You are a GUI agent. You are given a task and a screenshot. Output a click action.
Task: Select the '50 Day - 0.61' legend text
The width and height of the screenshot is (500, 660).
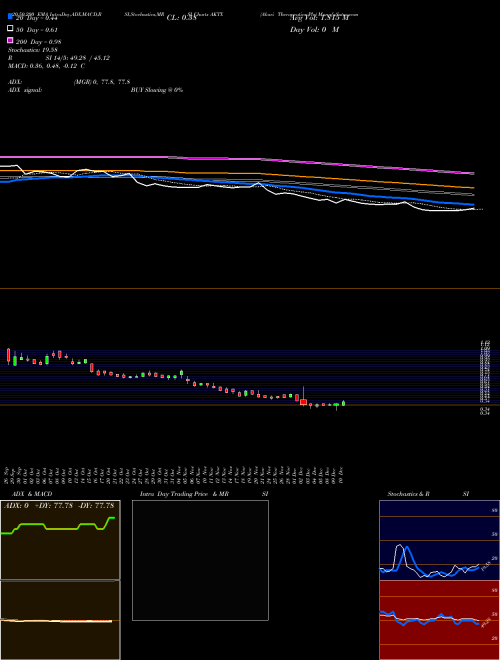pyautogui.click(x=37, y=30)
